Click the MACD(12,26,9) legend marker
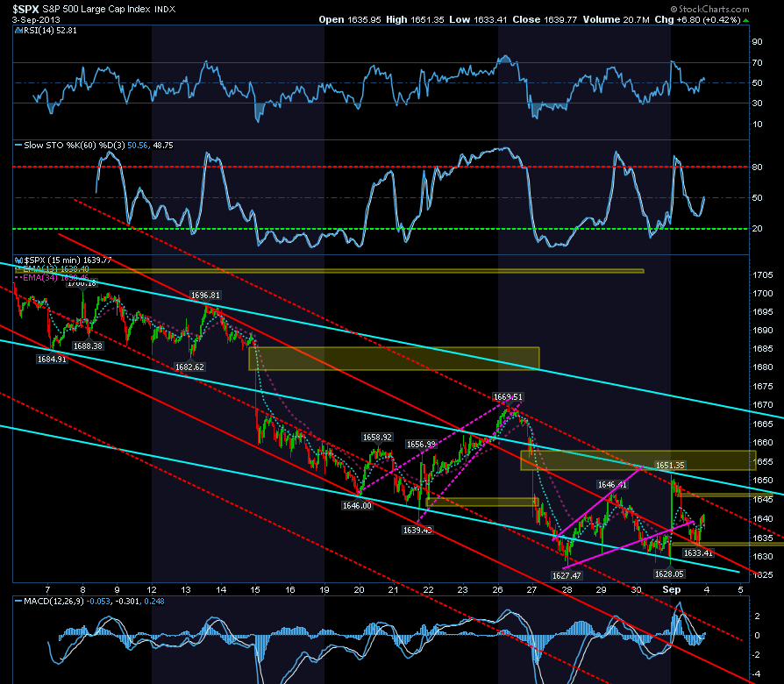The image size is (784, 684). (x=18, y=602)
